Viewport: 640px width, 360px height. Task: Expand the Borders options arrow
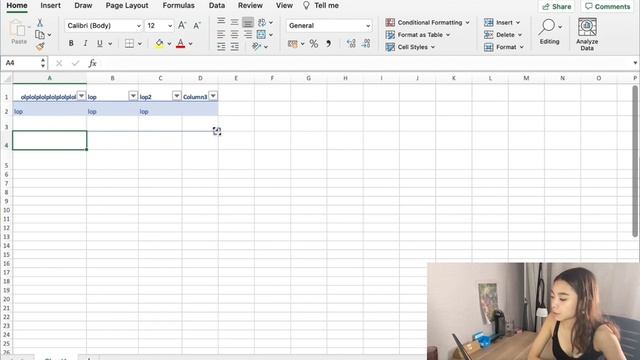[x=140, y=44]
